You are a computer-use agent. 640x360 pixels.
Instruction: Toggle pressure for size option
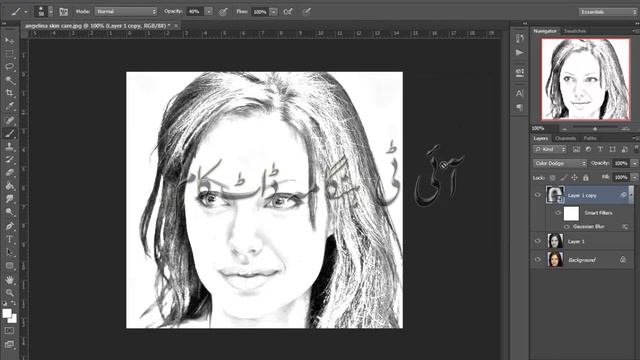click(307, 12)
